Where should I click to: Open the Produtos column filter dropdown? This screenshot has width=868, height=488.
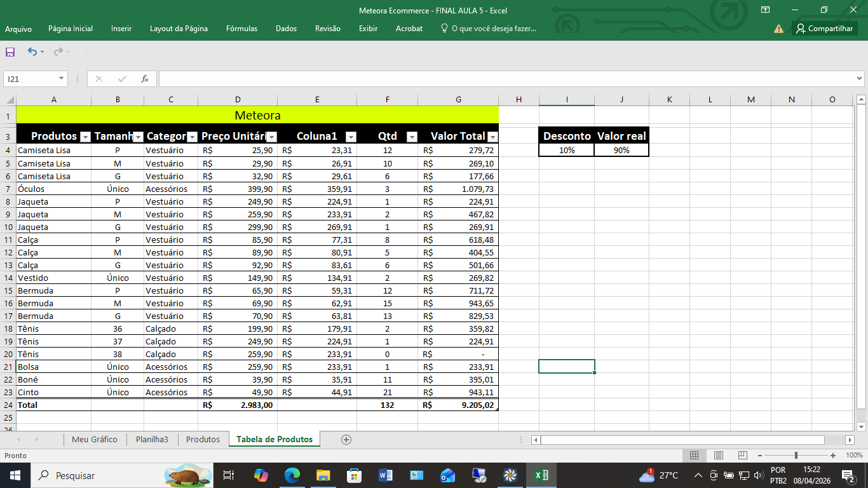pos(86,137)
